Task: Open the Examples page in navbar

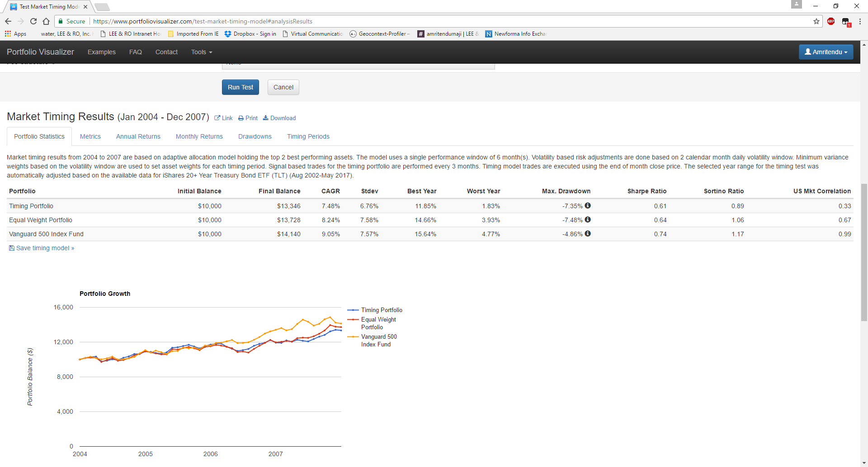Action: coord(102,52)
